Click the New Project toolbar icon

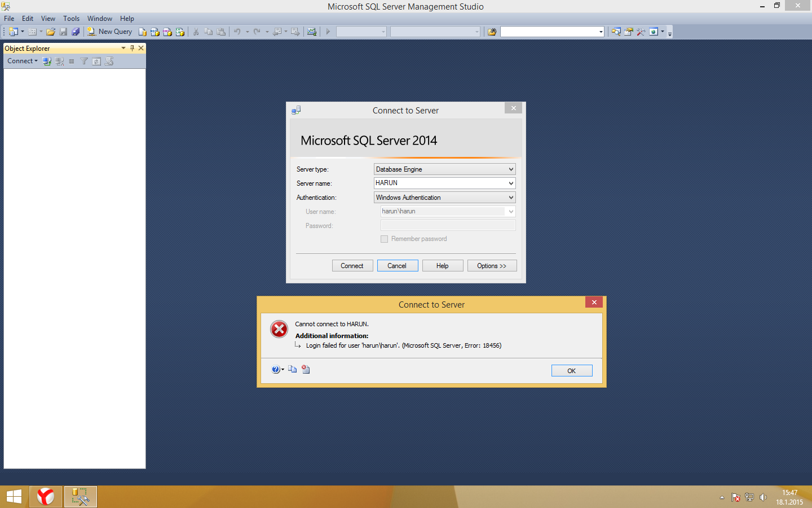(x=14, y=32)
